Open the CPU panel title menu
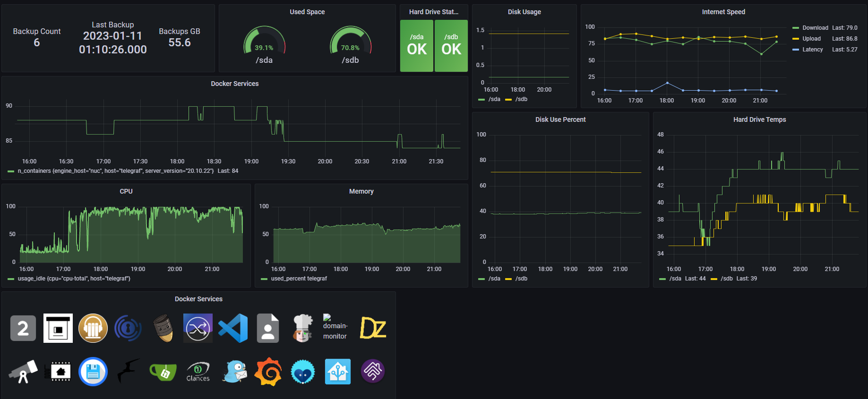Viewport: 868px width, 399px height. pyautogui.click(x=126, y=191)
